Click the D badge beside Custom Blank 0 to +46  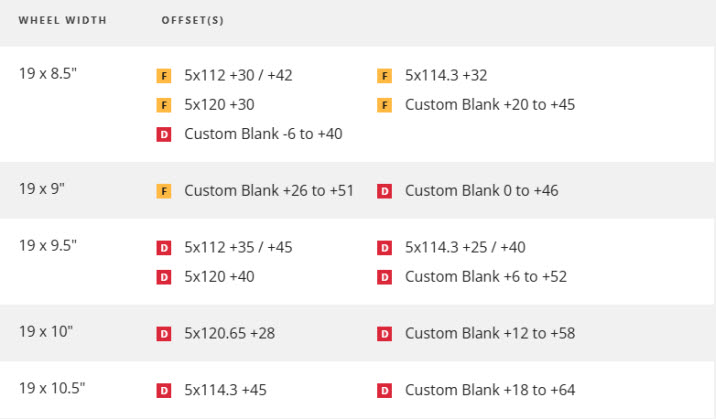[x=384, y=191]
